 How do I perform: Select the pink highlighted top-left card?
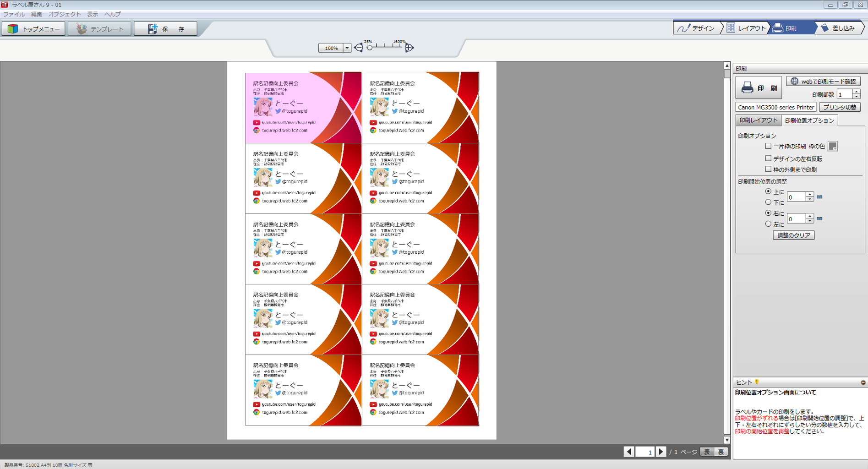pyautogui.click(x=303, y=108)
